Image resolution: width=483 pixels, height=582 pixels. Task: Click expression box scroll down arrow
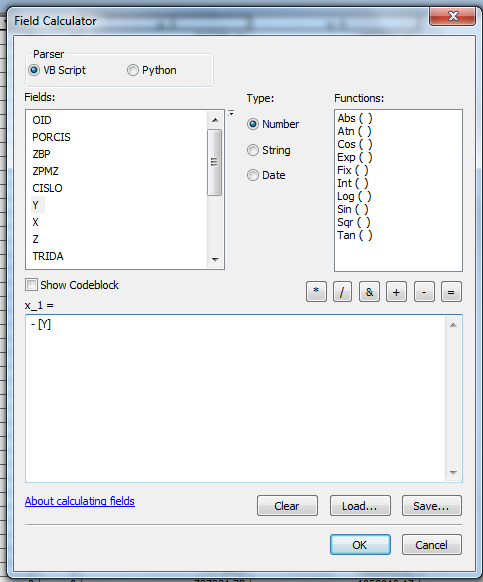[x=453, y=473]
